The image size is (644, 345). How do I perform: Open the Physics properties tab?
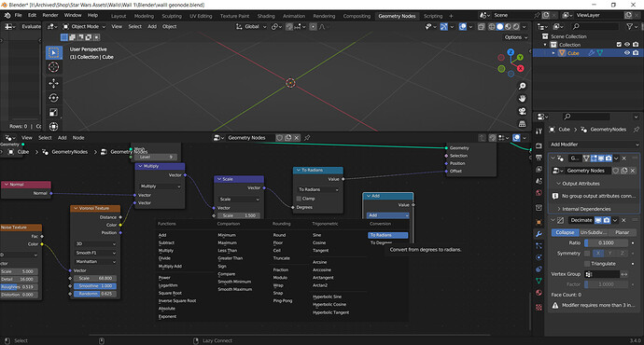(539, 257)
